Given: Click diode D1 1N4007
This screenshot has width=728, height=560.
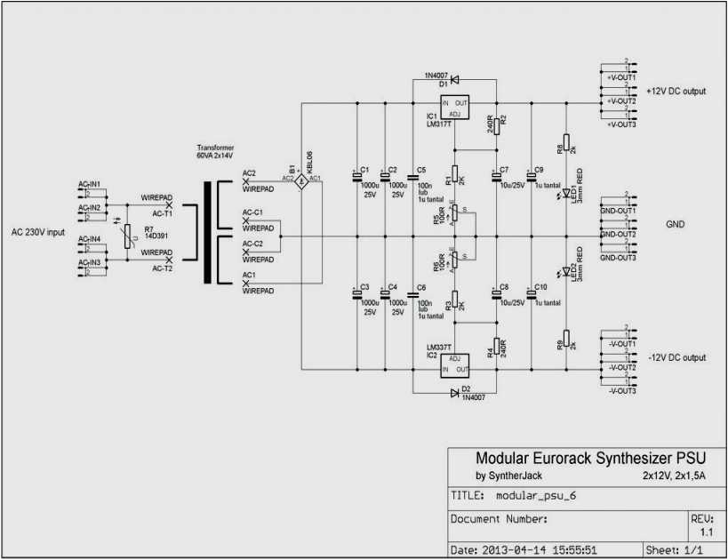Looking at the screenshot, I should pyautogui.click(x=453, y=78).
